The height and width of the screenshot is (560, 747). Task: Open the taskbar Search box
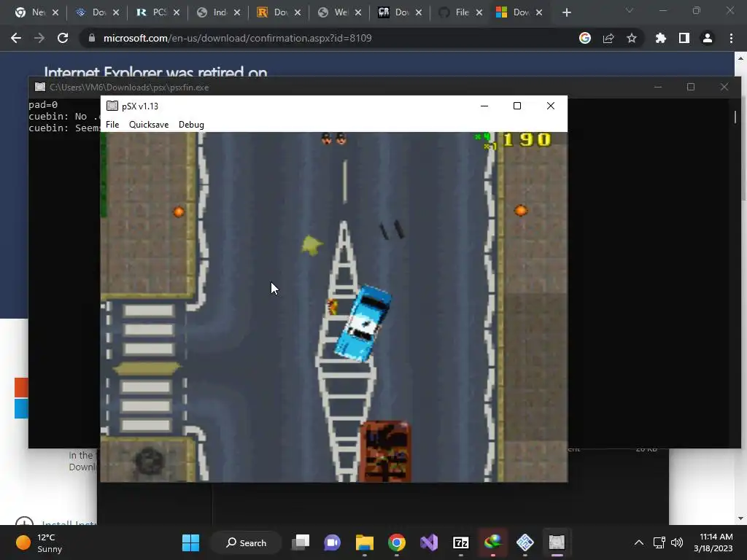[x=247, y=542]
